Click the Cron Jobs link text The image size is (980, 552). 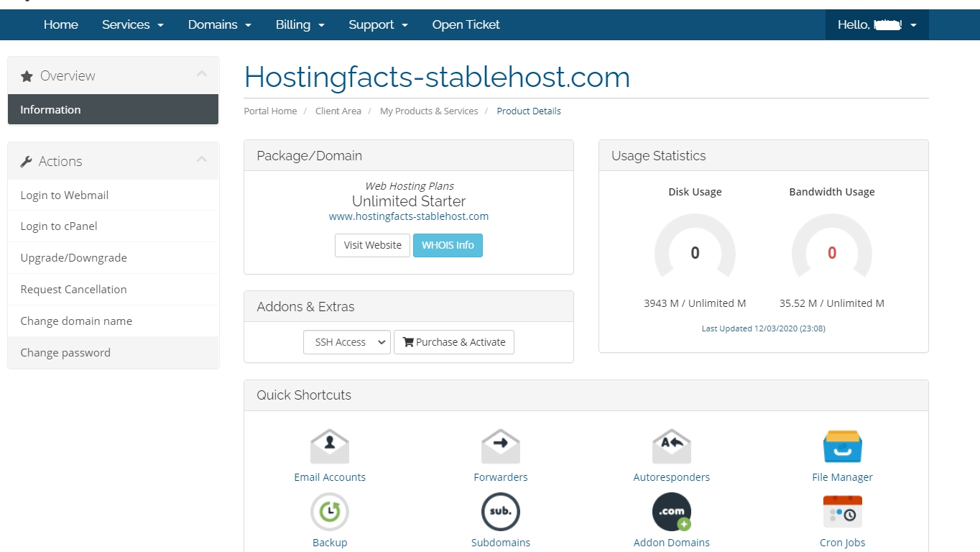843,543
